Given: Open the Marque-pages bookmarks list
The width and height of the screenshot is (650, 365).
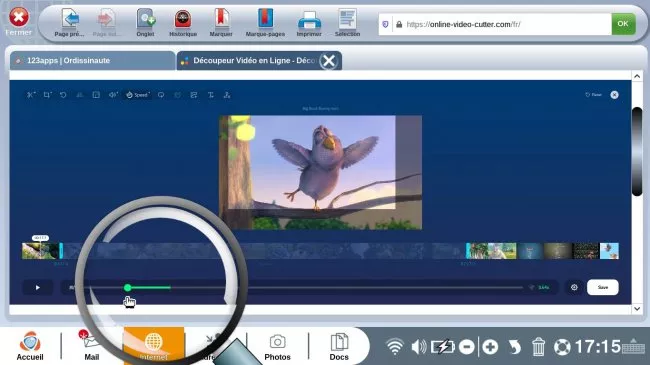Looking at the screenshot, I should [x=265, y=23].
